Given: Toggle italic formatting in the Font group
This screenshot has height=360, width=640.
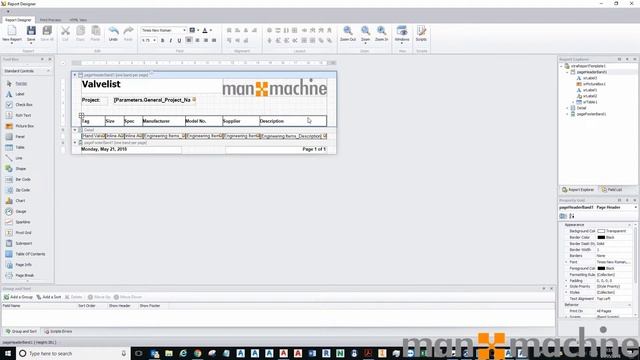Looking at the screenshot, I should click(171, 40).
